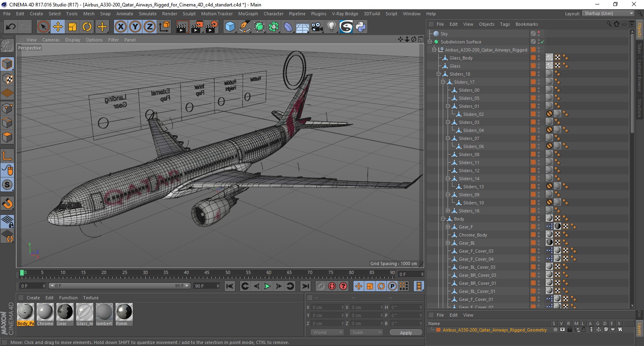Toggle X axis lock
The image size is (644, 346).
(120, 27)
